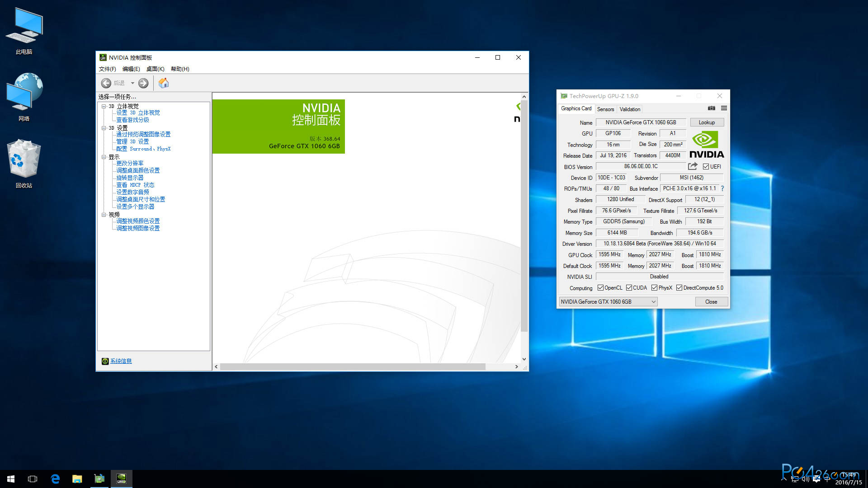Click the Driver Version field
Image resolution: width=868 pixels, height=488 pixels.
(x=660, y=244)
